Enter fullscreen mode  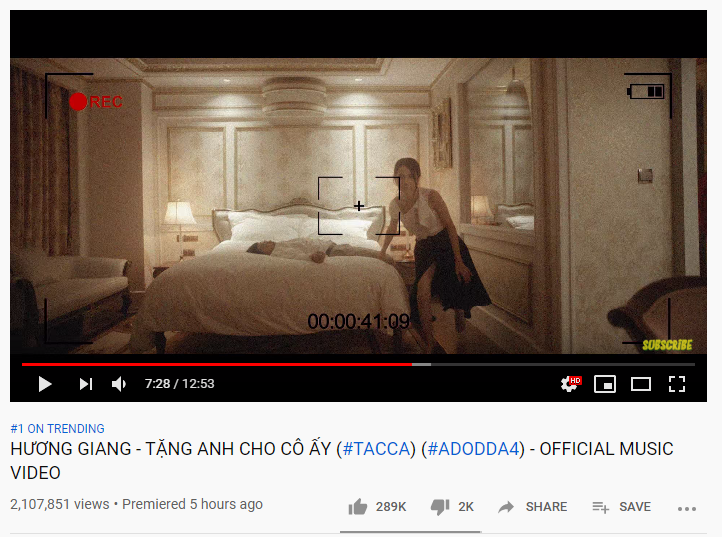(677, 384)
